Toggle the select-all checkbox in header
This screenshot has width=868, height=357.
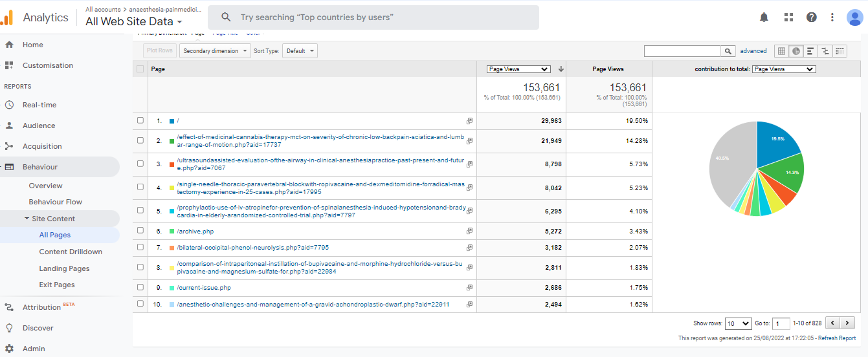(140, 69)
